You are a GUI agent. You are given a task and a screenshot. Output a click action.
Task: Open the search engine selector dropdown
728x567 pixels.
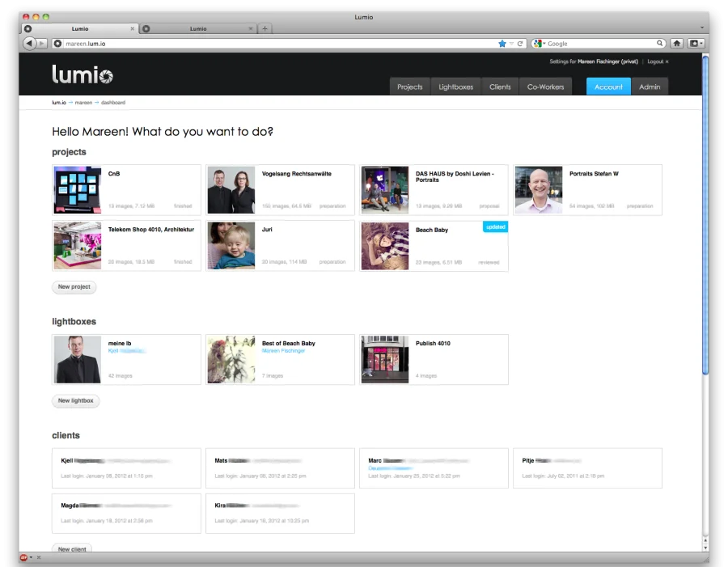click(540, 44)
